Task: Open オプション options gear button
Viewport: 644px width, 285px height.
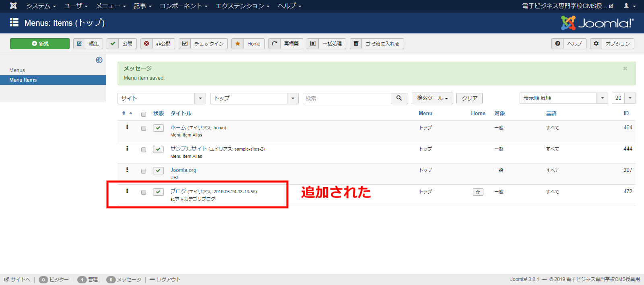Action: click(x=612, y=43)
